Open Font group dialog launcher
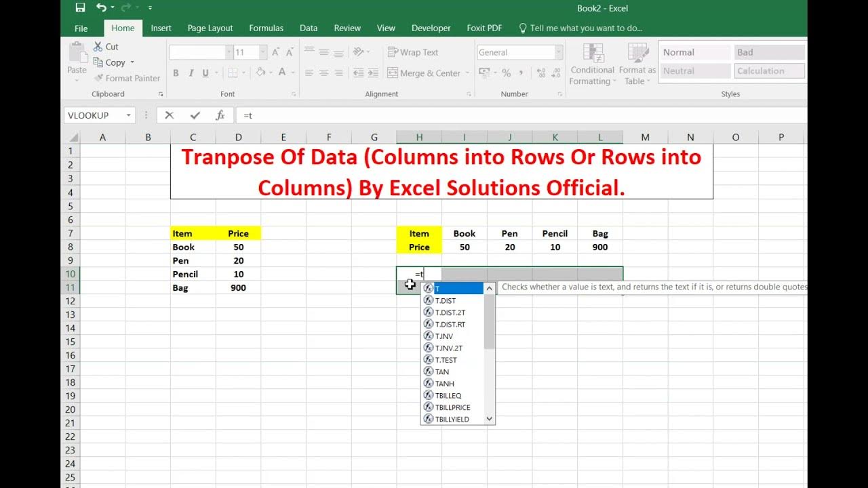This screenshot has height=488, width=868. tap(294, 94)
